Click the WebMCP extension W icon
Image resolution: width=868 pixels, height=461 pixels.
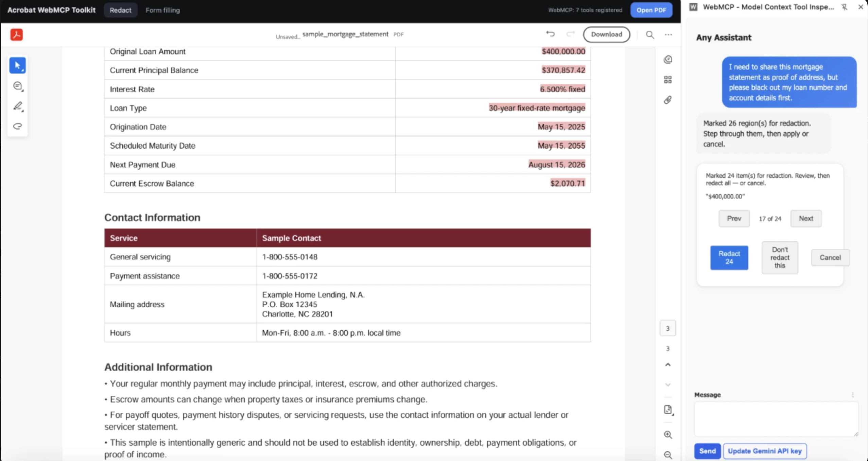tap(693, 7)
